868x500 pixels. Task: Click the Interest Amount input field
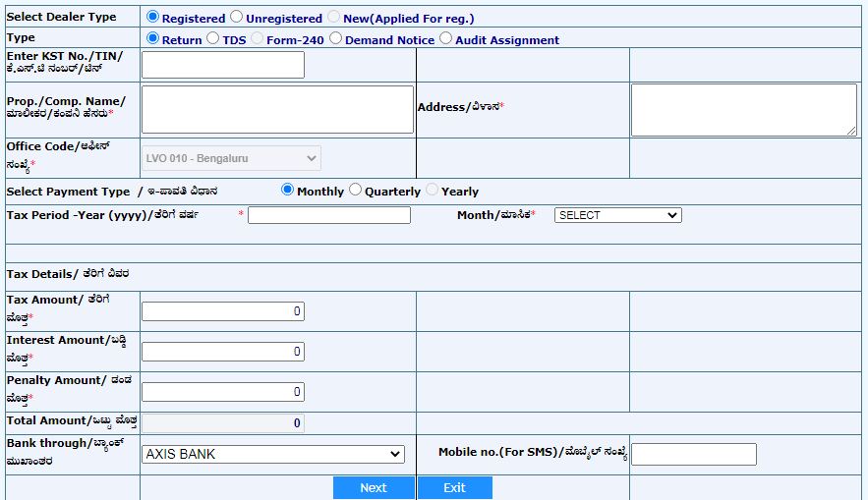point(223,352)
